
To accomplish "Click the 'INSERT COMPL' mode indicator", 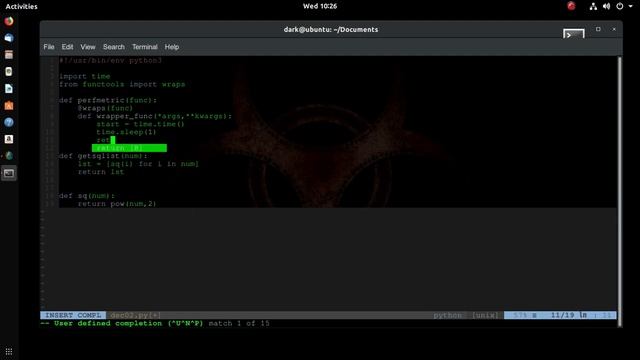I will click(73, 315).
